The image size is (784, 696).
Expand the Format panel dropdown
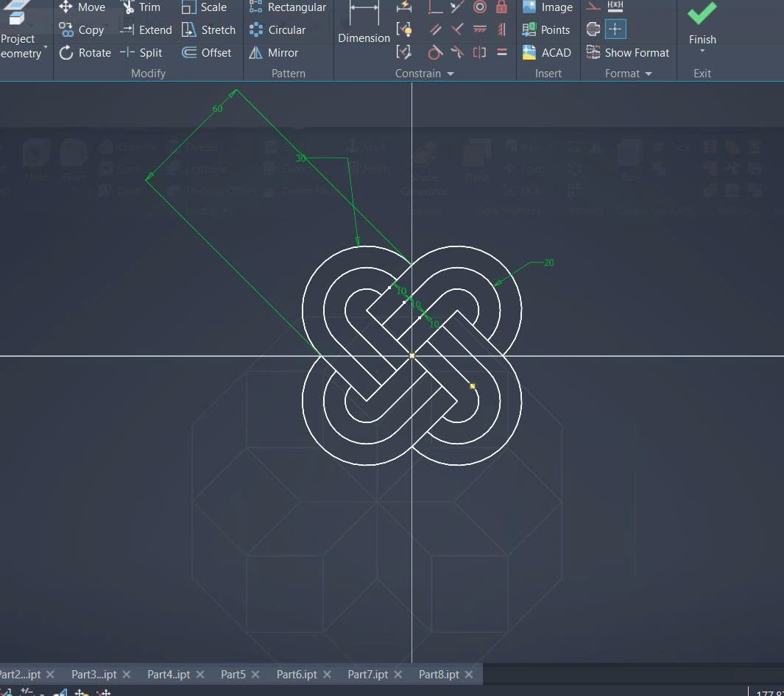pyautogui.click(x=649, y=74)
